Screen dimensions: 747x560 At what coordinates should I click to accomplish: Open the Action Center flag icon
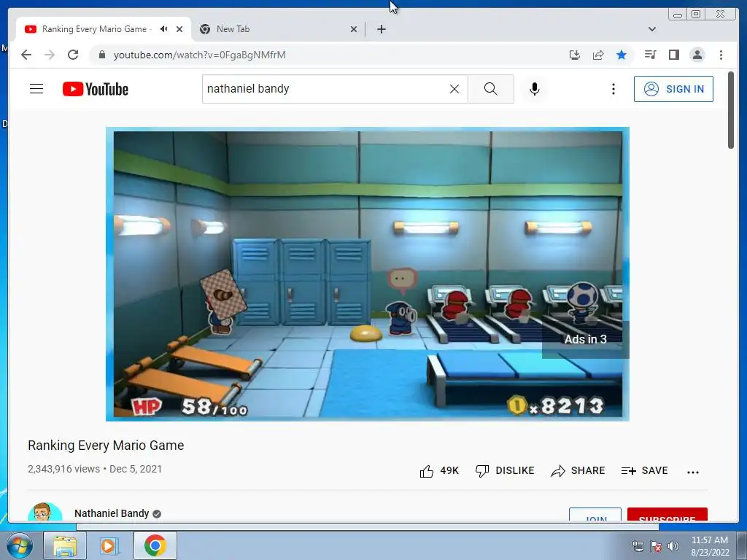click(x=656, y=546)
